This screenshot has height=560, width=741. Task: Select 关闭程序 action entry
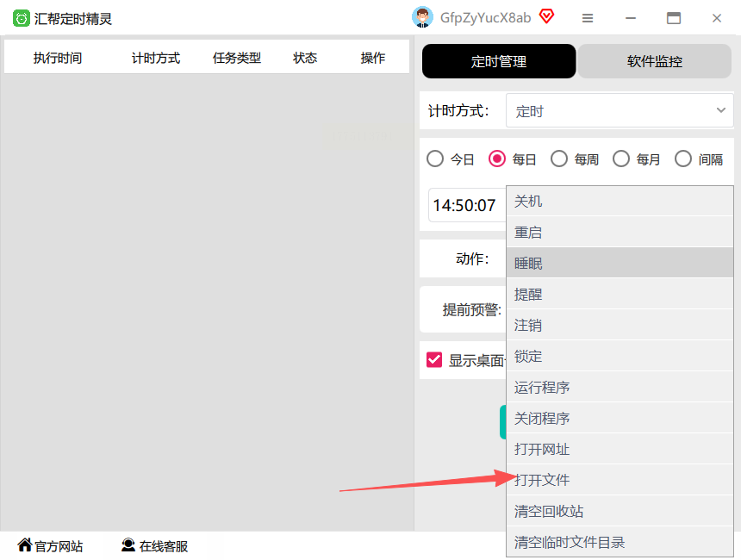[620, 418]
